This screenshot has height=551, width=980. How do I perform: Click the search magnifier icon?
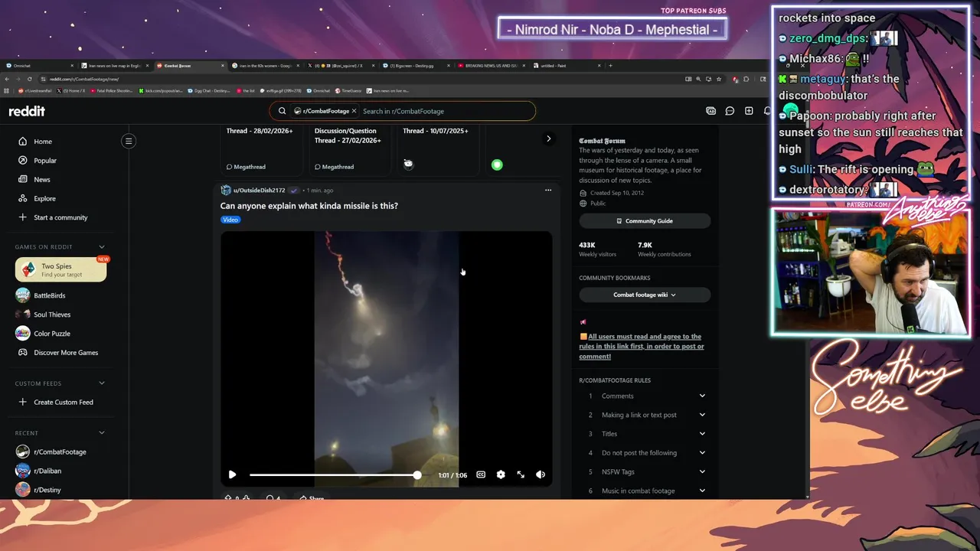click(x=282, y=111)
